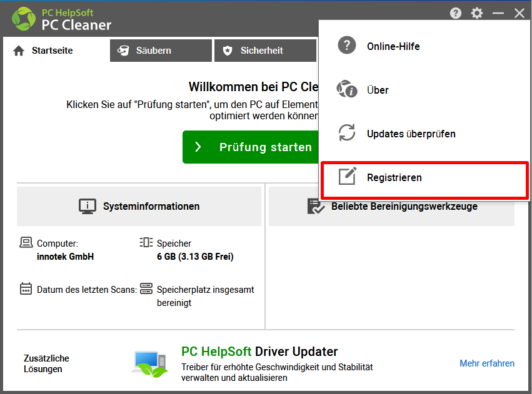Click the Driver Updater computer icon

click(x=149, y=364)
